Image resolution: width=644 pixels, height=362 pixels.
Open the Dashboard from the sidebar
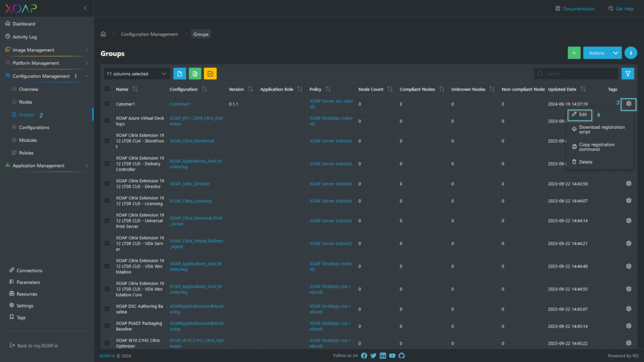(24, 24)
